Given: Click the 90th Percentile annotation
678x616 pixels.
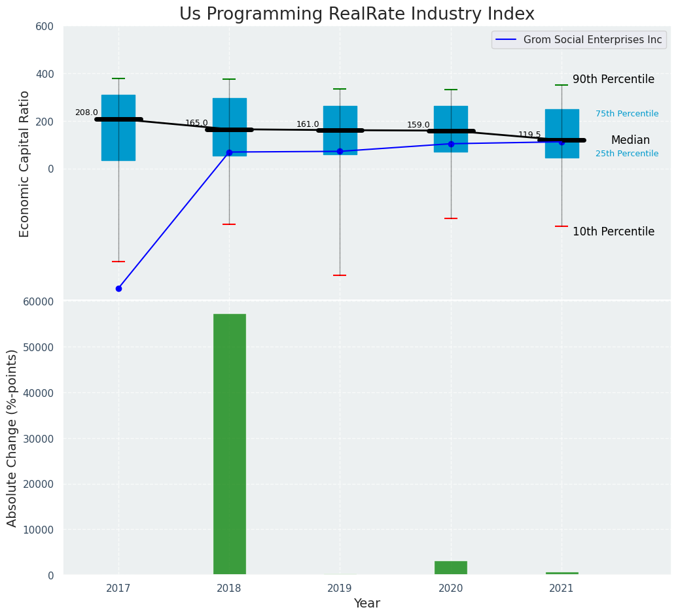Looking at the screenshot, I should point(613,79).
